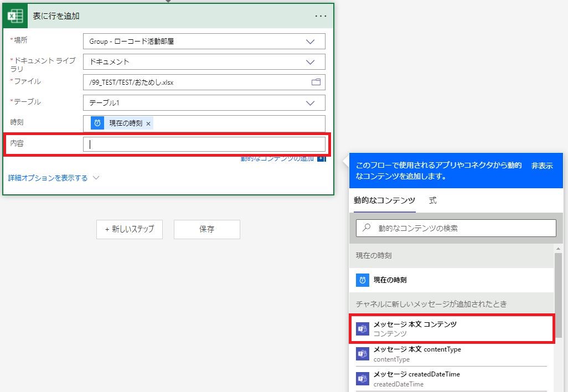Click the 詳細オプションを表示する link
The height and width of the screenshot is (392, 568).
click(48, 178)
